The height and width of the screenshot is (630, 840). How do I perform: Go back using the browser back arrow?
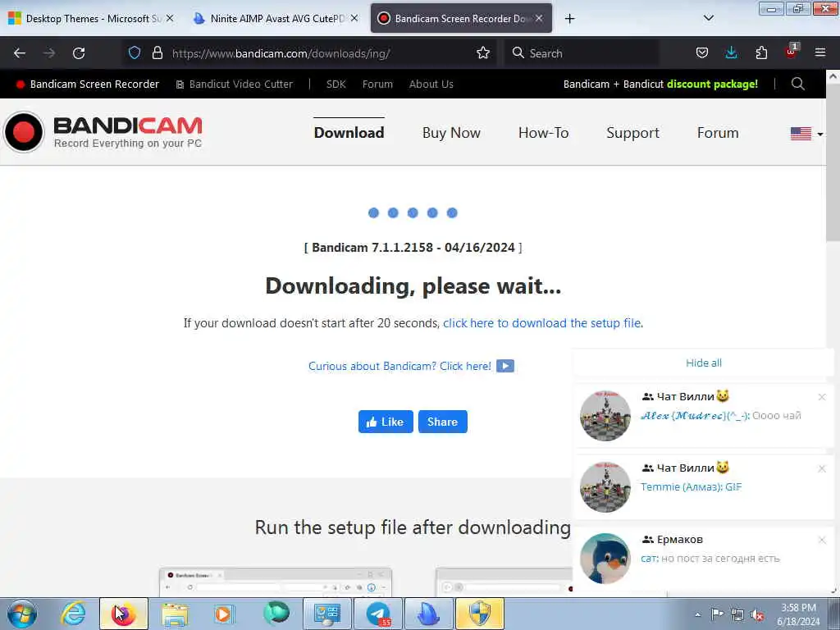tap(20, 53)
